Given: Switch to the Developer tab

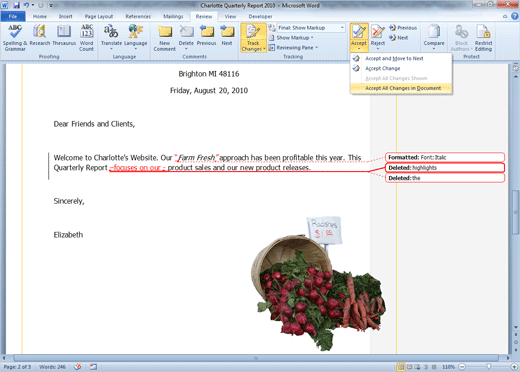Looking at the screenshot, I should click(x=260, y=16).
